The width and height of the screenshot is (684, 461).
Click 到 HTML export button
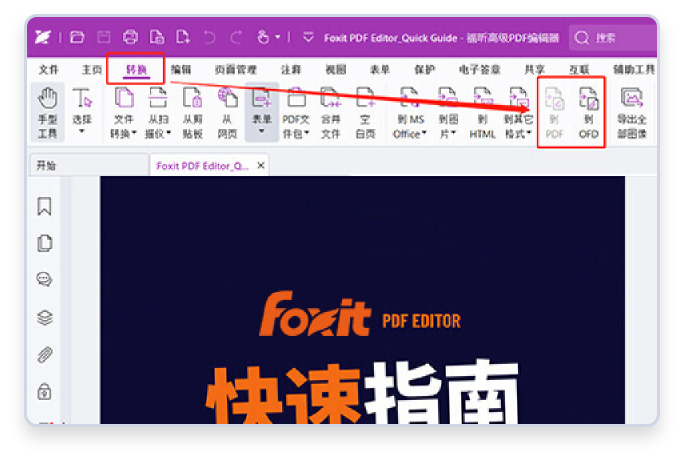coord(482,113)
